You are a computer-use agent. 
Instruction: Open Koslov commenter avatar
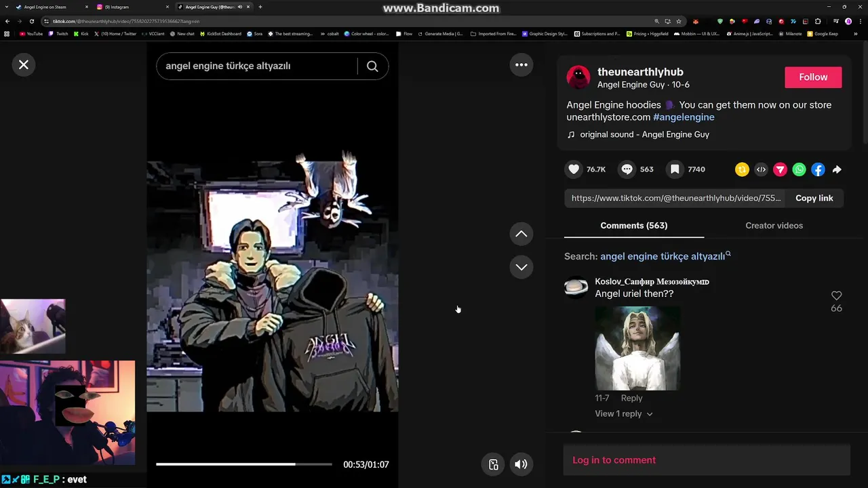click(x=576, y=287)
